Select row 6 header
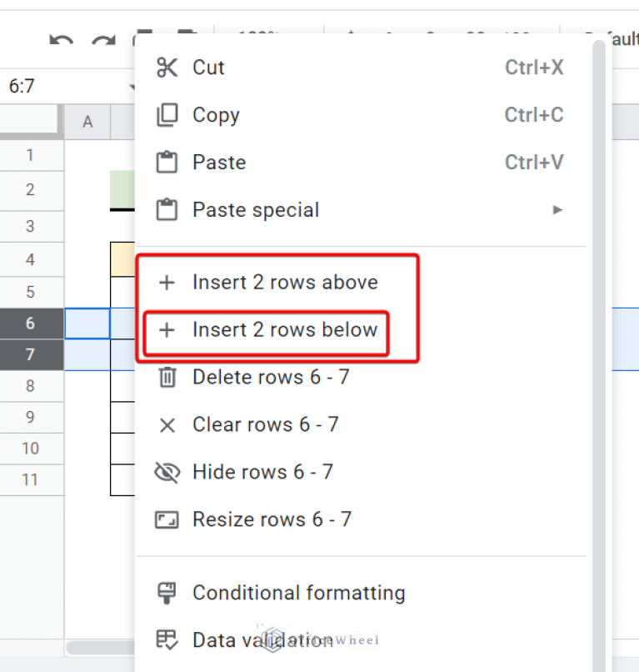This screenshot has width=639, height=672. click(31, 323)
